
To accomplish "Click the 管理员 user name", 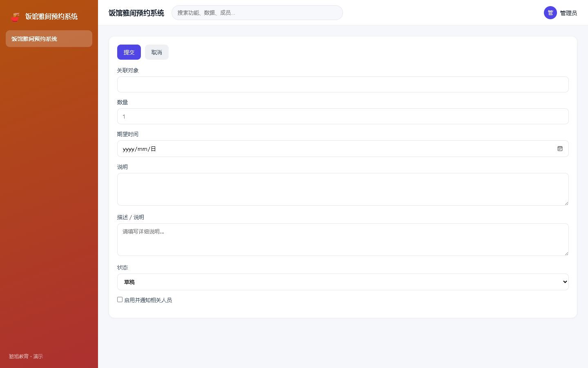I will 568,13.
